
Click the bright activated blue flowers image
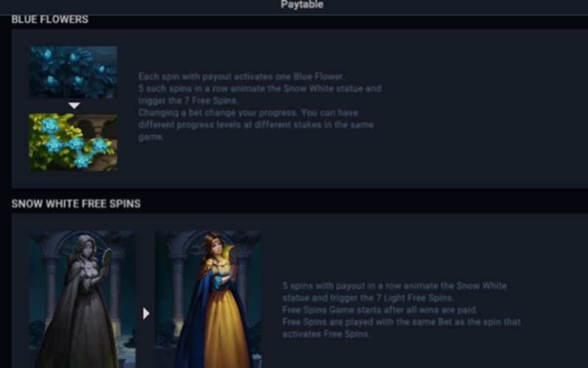click(x=73, y=142)
